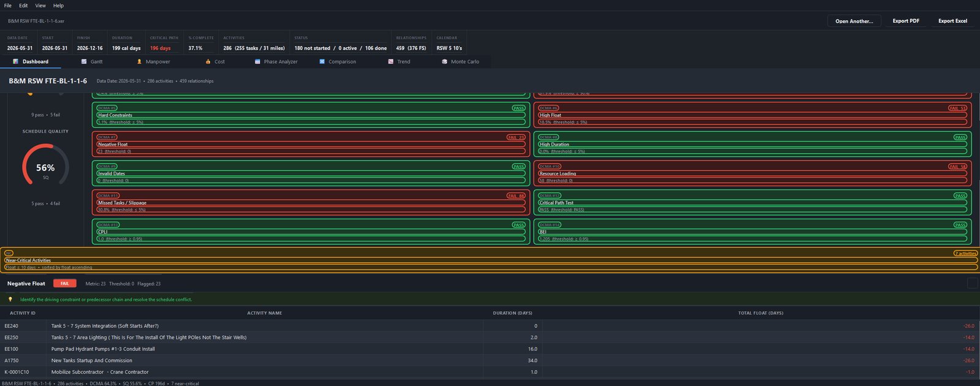Image resolution: width=980 pixels, height=386 pixels.
Task: Click the Phase Analyzer calendar icon
Action: pyautogui.click(x=257, y=62)
